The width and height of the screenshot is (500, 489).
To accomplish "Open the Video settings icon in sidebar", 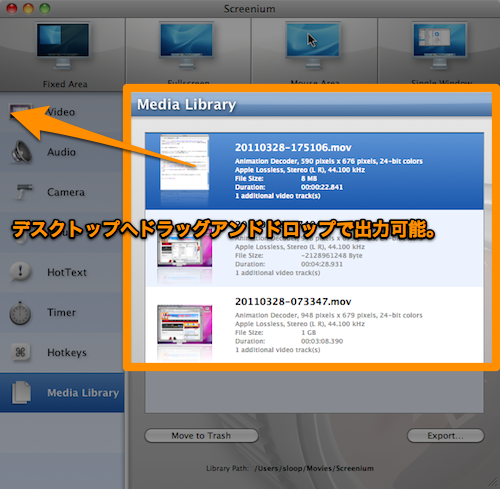I will [20, 111].
